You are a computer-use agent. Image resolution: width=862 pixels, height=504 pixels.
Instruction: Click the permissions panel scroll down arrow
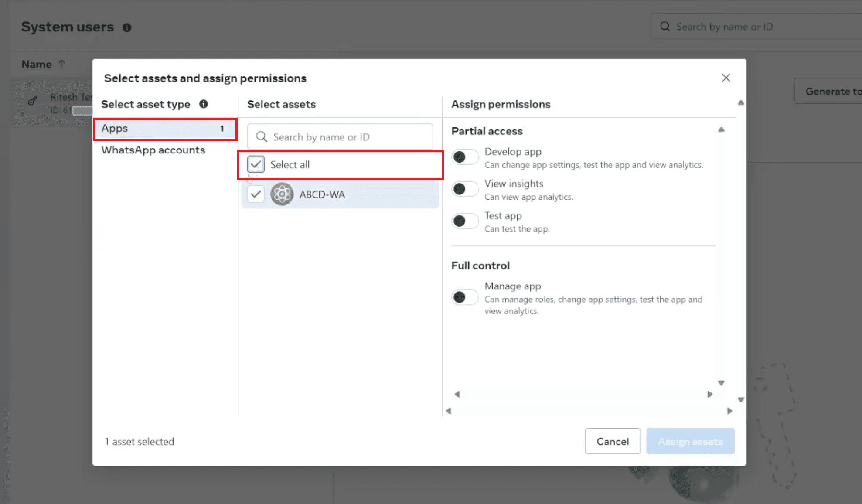[721, 383]
